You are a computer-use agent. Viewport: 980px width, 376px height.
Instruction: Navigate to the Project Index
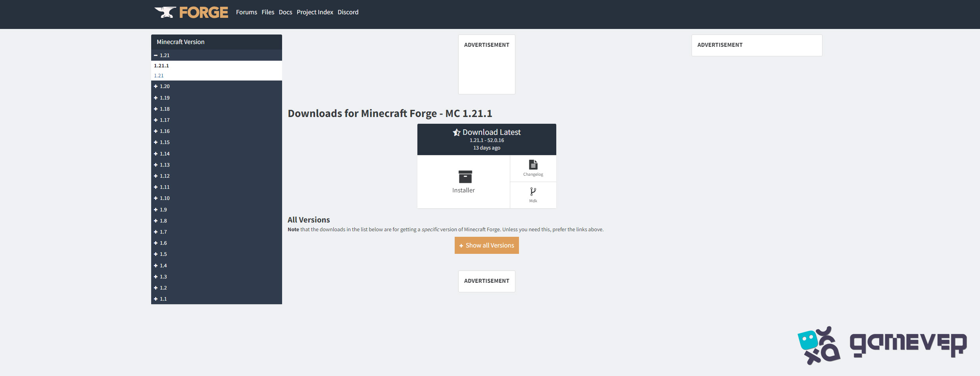315,12
